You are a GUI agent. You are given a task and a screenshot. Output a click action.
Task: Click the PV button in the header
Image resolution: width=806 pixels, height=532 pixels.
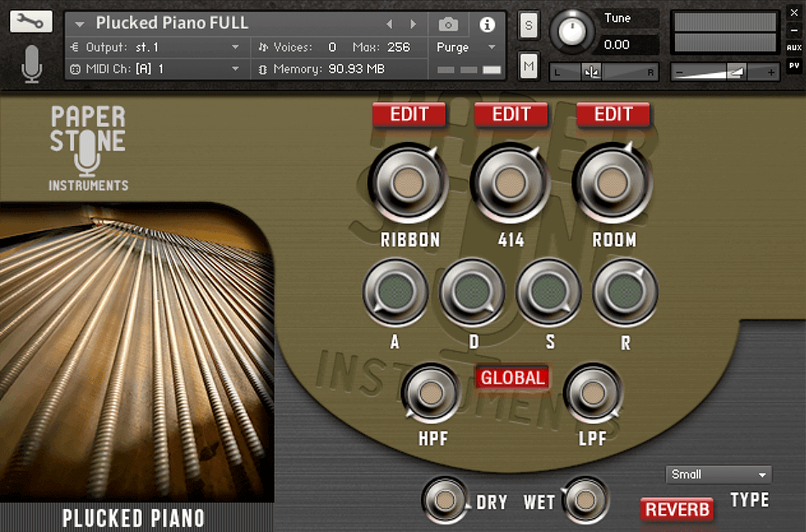(x=794, y=65)
